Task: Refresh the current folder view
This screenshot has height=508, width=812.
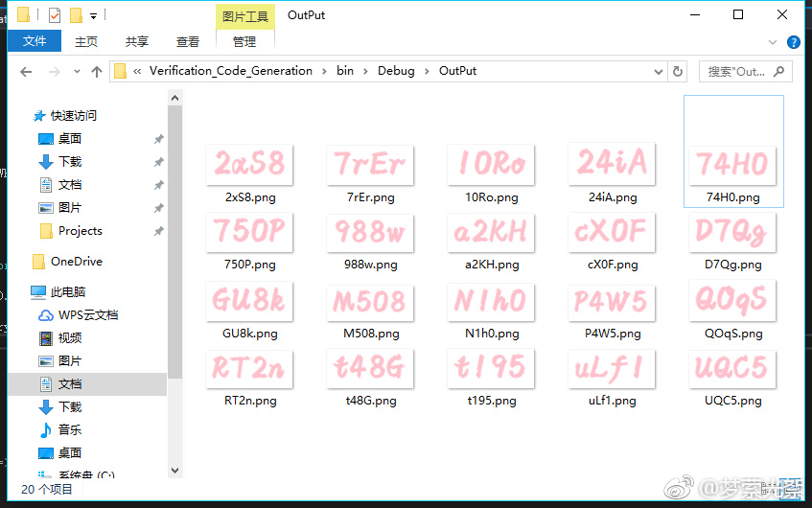Action: click(679, 72)
